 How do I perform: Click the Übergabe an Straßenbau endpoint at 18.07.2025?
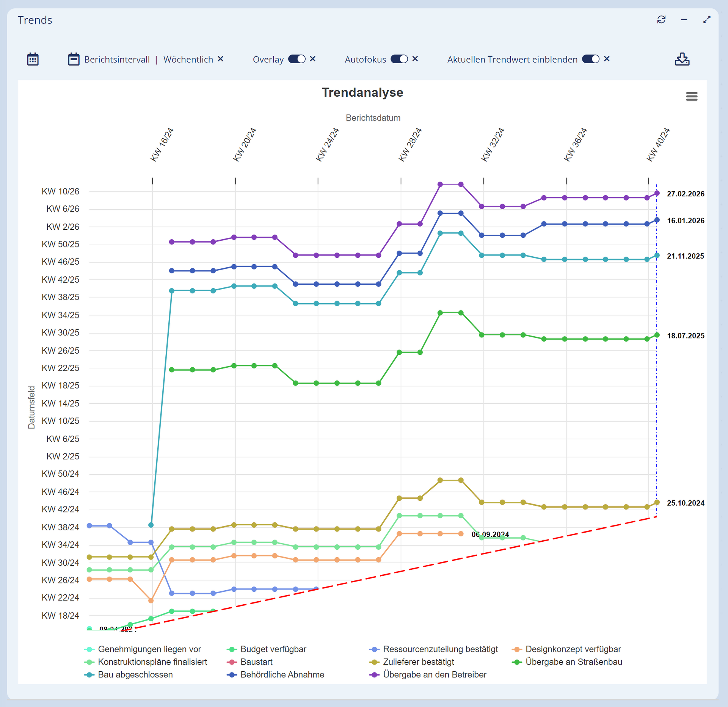pos(657,335)
